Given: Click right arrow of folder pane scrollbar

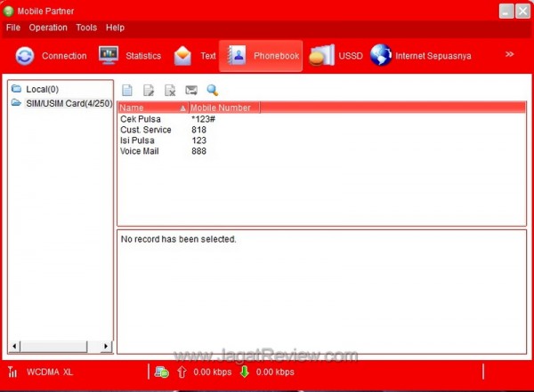Looking at the screenshot, I should tap(107, 346).
